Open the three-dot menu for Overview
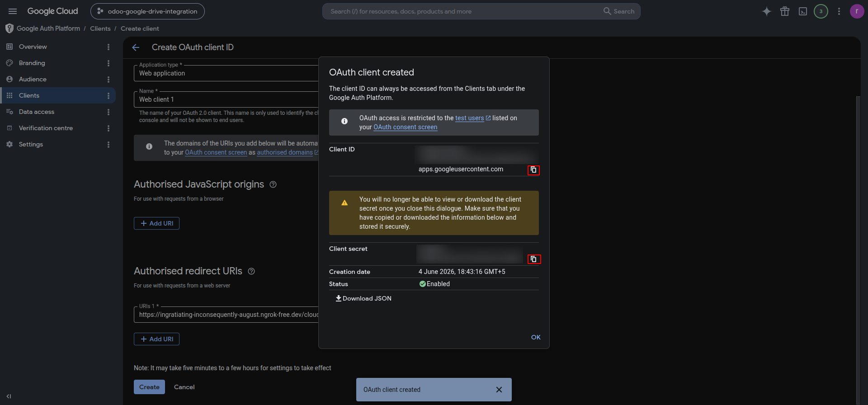 click(x=108, y=47)
